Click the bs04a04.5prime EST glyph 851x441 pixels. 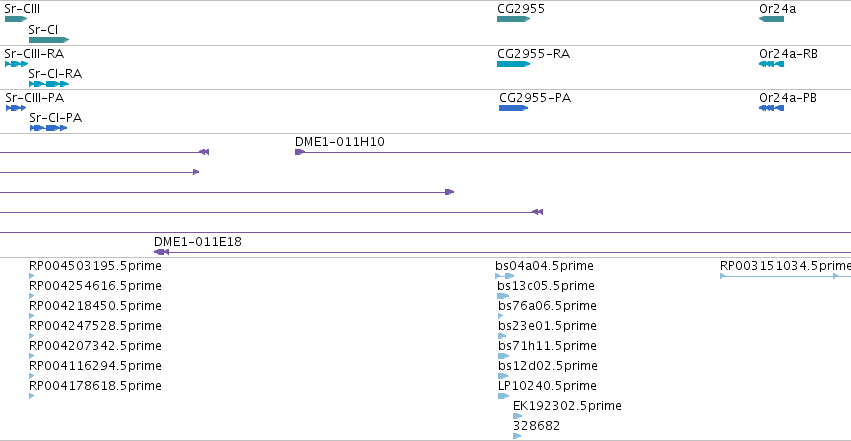(504, 276)
